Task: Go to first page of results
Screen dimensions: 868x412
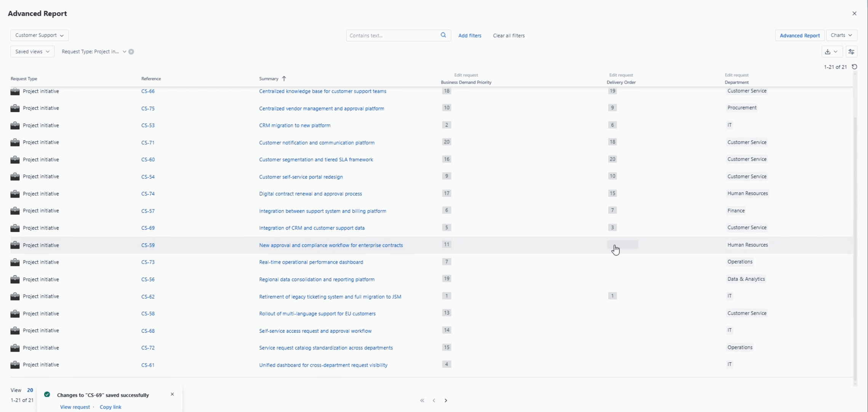Action: coord(422,401)
